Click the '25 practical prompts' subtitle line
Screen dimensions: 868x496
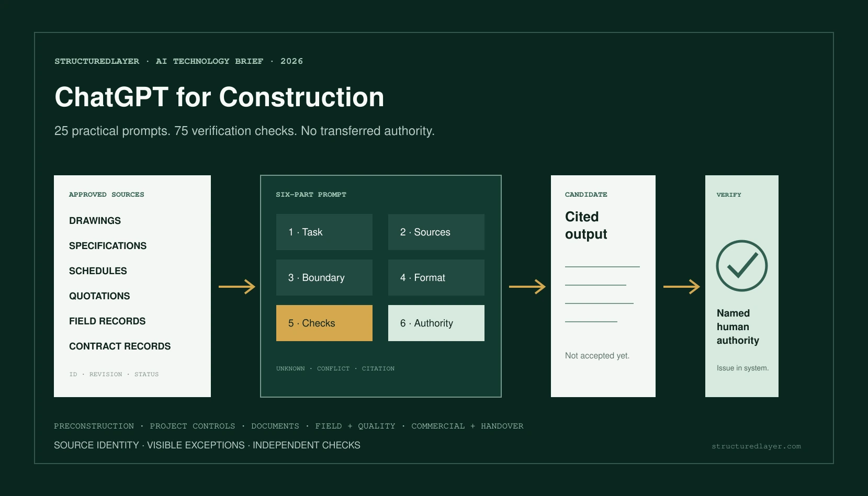[x=244, y=131]
